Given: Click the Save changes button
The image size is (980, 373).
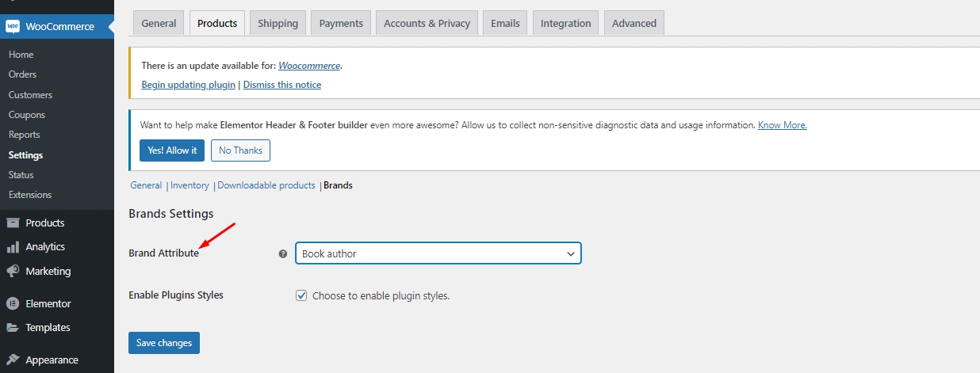Looking at the screenshot, I should click(x=164, y=343).
